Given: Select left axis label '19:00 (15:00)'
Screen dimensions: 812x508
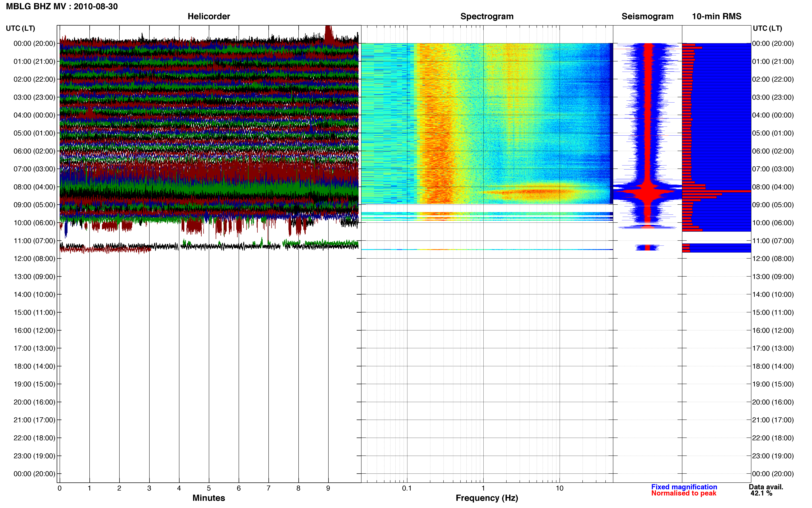Looking at the screenshot, I should [x=34, y=384].
